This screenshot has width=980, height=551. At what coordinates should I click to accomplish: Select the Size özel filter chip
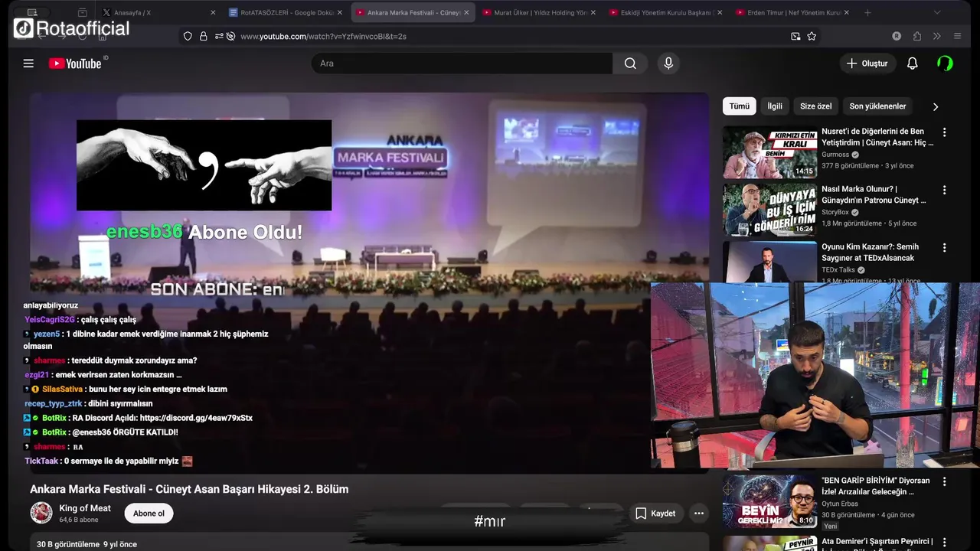coord(815,106)
